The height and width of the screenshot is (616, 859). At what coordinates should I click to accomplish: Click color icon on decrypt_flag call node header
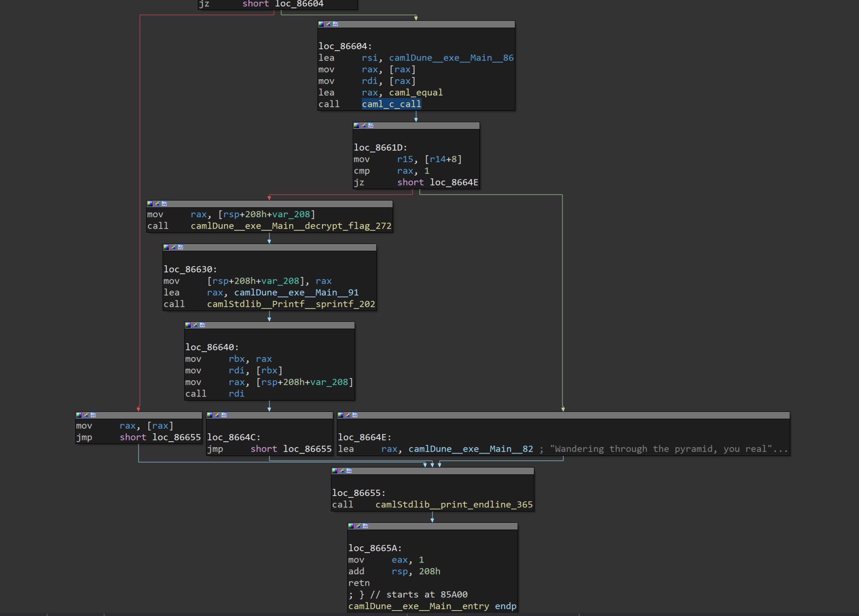150,204
